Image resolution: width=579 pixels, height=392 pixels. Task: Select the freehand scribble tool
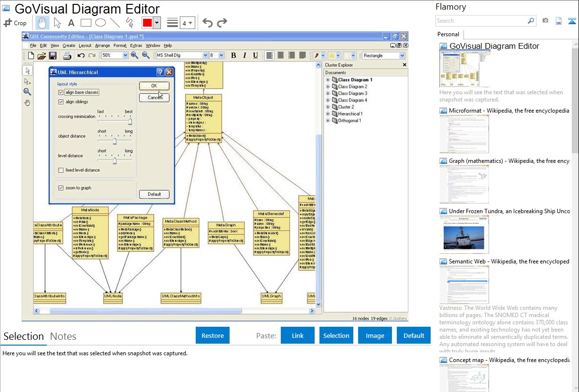(x=130, y=23)
